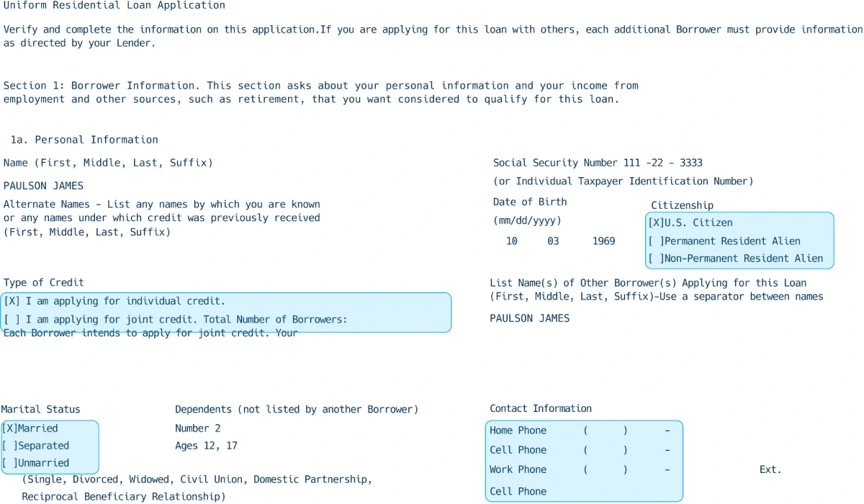Click PAULSON JAMES under Other Borrowers list
This screenshot has width=864, height=504.
click(530, 318)
